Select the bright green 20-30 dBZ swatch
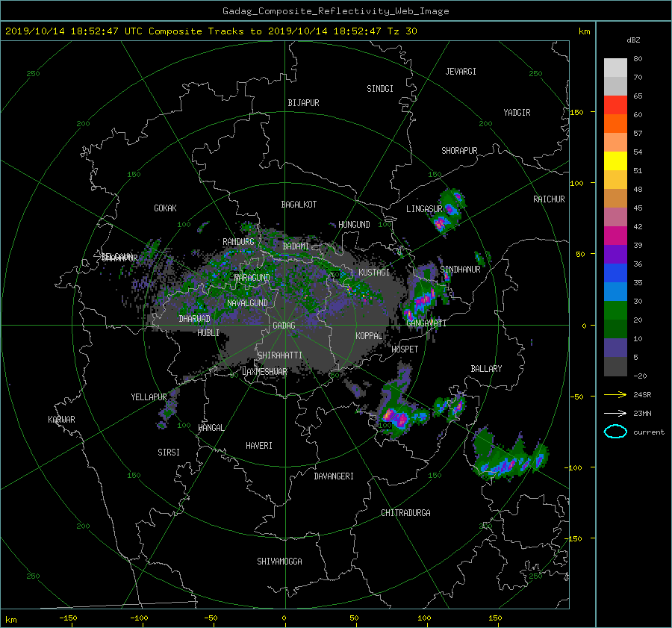672x628 pixels. point(615,310)
